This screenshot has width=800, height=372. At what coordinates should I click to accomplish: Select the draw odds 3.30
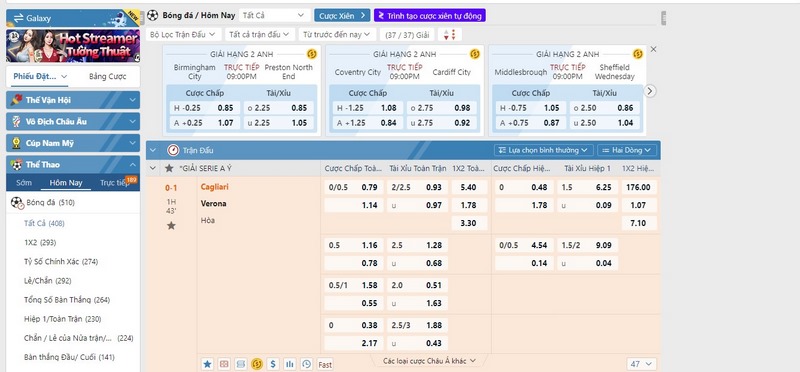[469, 223]
